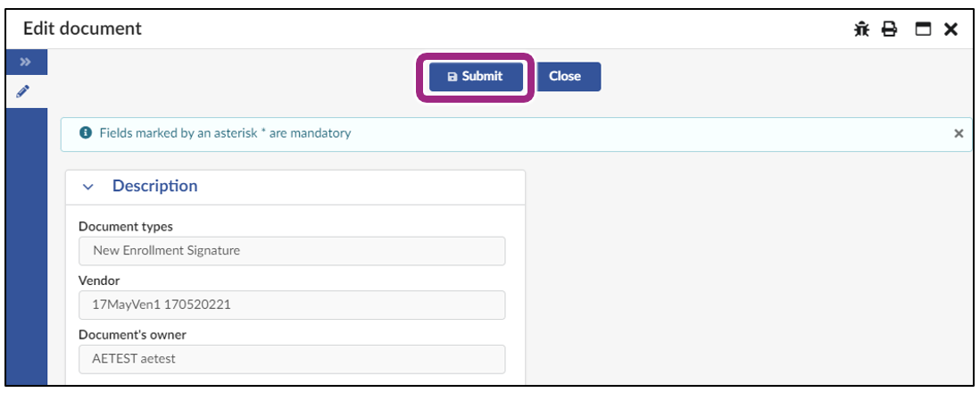Click the Description section heading

(154, 186)
